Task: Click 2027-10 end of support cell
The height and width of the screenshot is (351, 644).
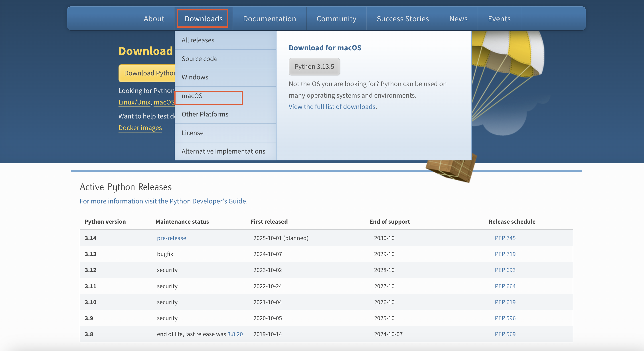Action: 384,286
